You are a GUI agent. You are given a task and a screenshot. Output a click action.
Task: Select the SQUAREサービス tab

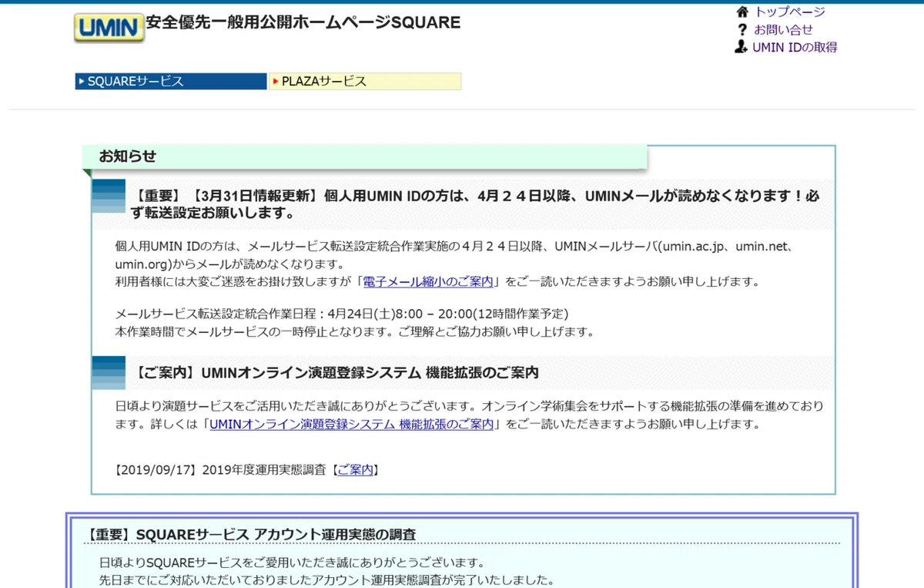[x=171, y=81]
